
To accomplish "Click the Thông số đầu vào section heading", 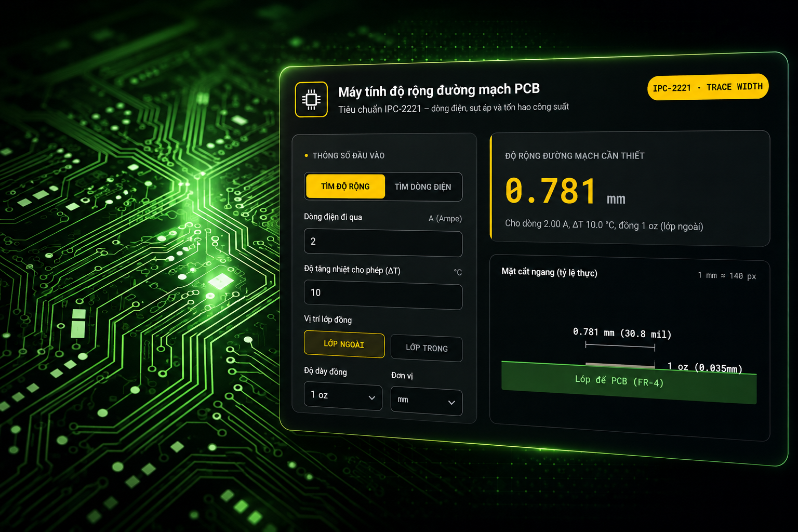I will (348, 155).
